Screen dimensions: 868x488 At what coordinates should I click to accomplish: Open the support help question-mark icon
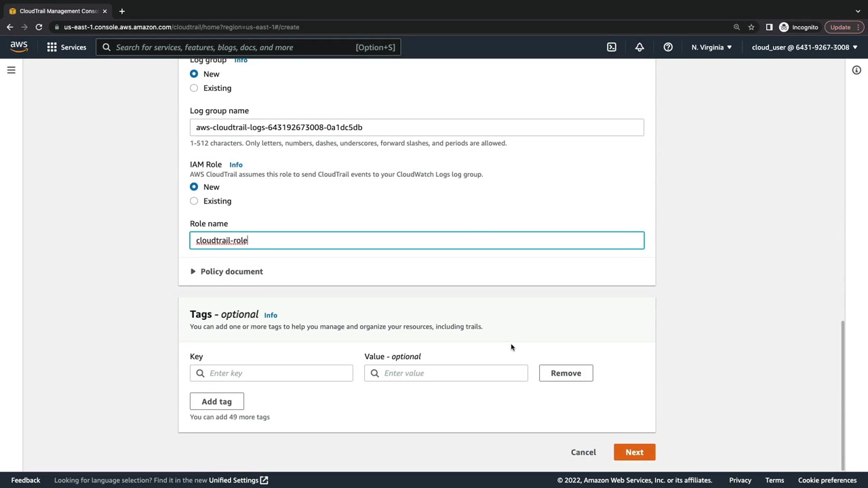[x=668, y=47]
